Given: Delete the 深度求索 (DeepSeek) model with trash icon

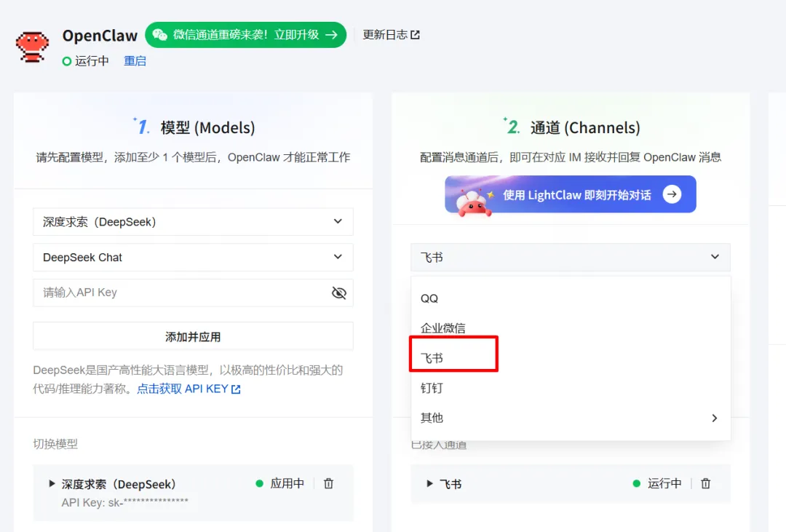Looking at the screenshot, I should point(328,483).
